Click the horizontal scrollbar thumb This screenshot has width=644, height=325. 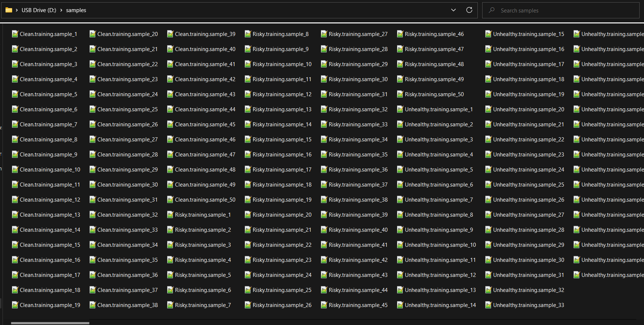[50, 323]
